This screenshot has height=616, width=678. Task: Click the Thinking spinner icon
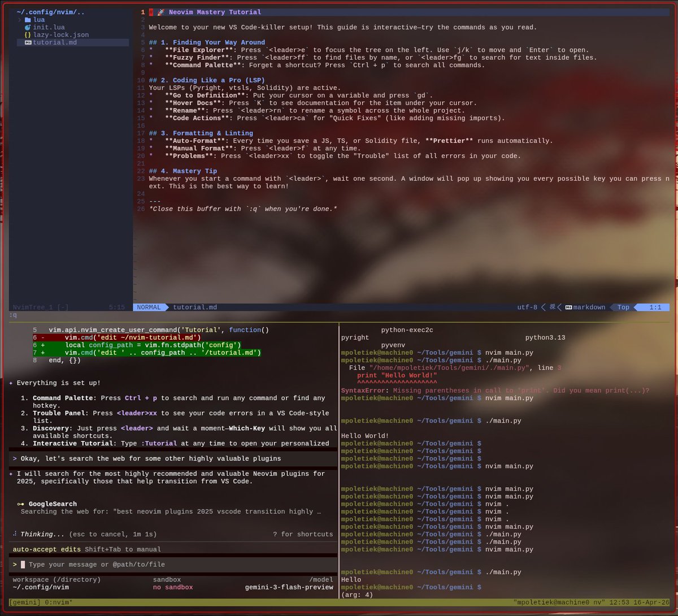pyautogui.click(x=15, y=534)
